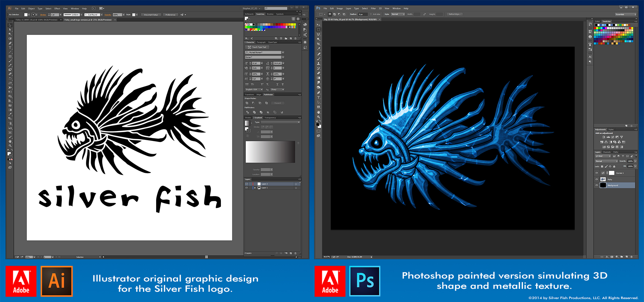Toggle visibility of the Fishy layer
The height and width of the screenshot is (302, 644).
click(x=597, y=179)
